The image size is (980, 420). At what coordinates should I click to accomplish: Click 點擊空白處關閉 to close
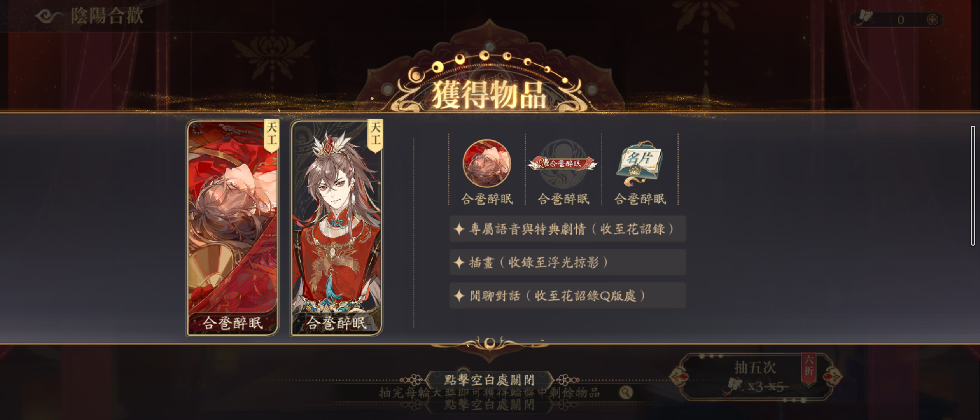(490, 379)
